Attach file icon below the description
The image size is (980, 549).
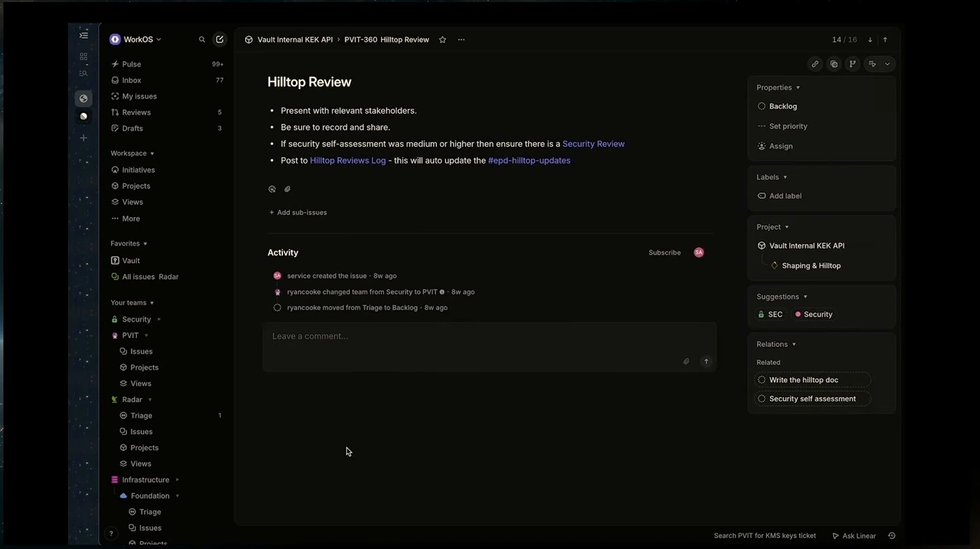pos(287,189)
